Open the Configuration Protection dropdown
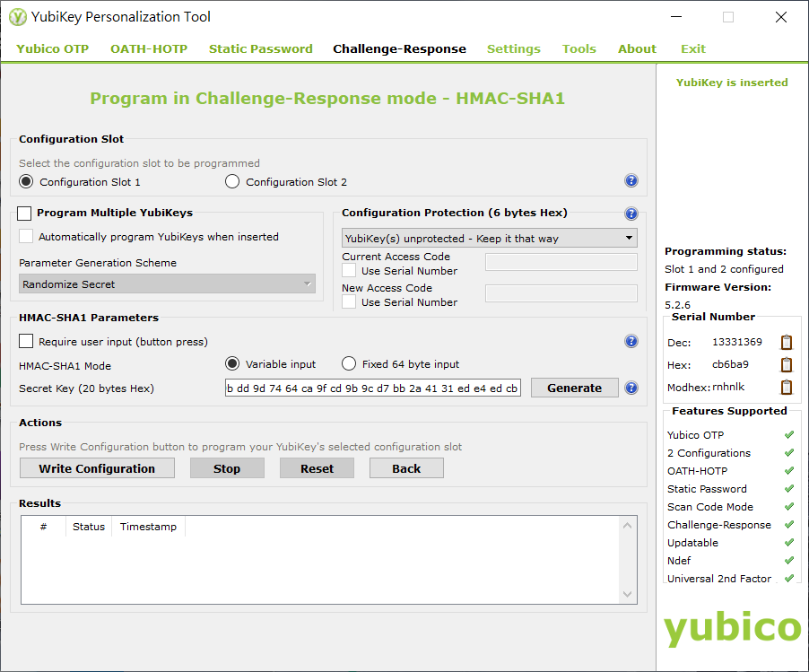Image resolution: width=809 pixels, height=672 pixels. [x=489, y=239]
